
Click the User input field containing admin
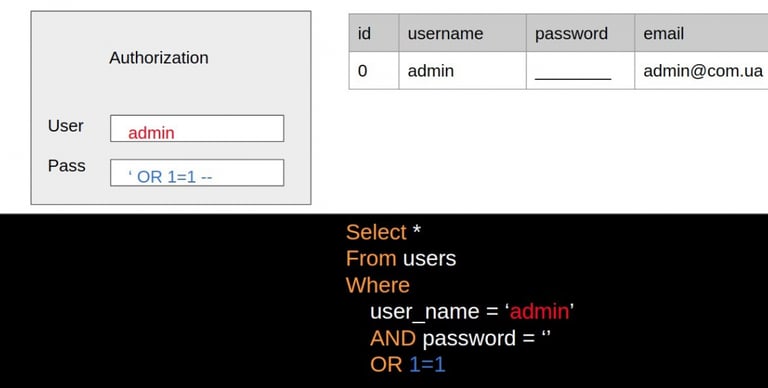click(197, 128)
